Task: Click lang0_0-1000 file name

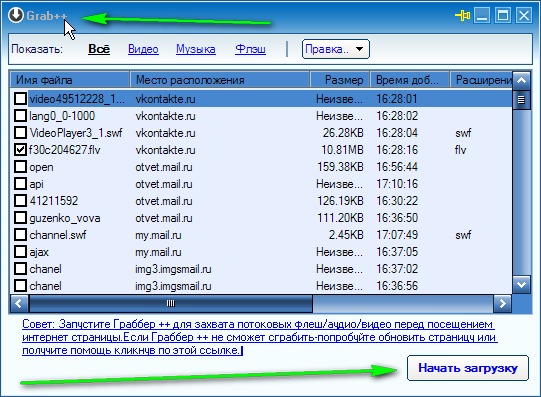Action: tap(62, 116)
